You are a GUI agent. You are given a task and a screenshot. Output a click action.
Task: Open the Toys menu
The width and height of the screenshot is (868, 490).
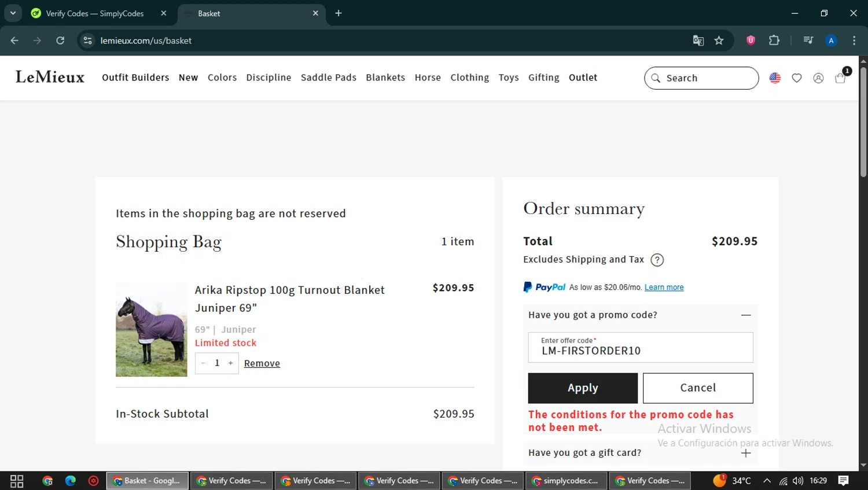point(509,78)
